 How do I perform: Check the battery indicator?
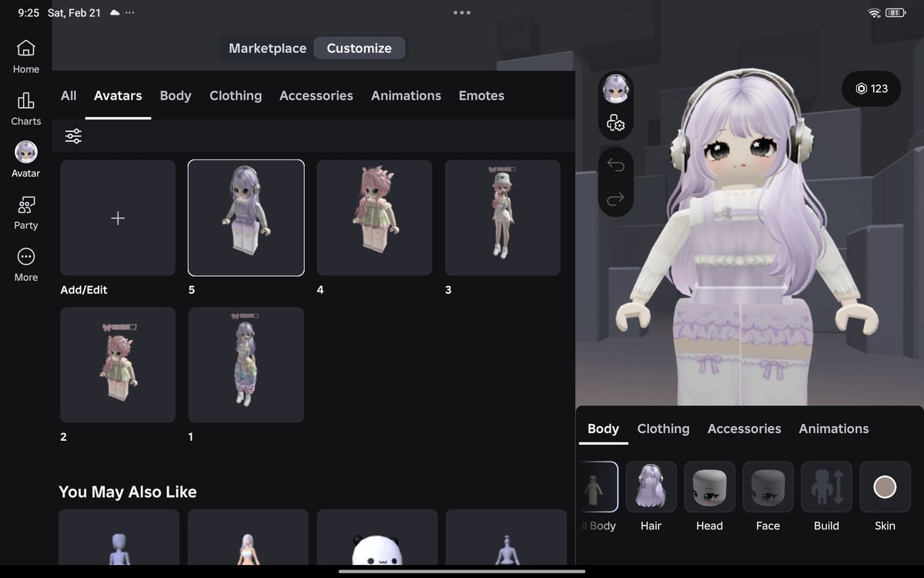click(896, 13)
